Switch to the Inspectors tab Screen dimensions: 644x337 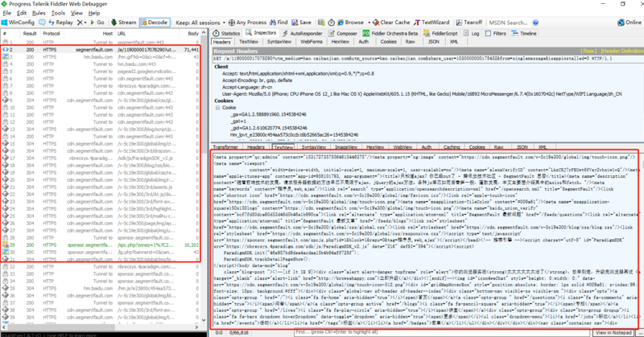(261, 33)
